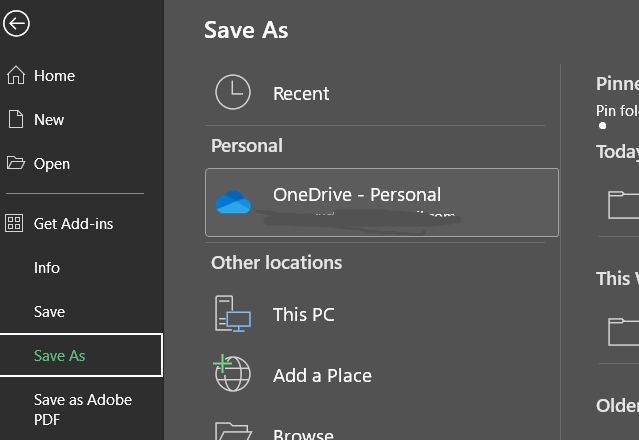639x440 pixels.
Task: Click the This PC computer icon
Action: [x=233, y=315]
